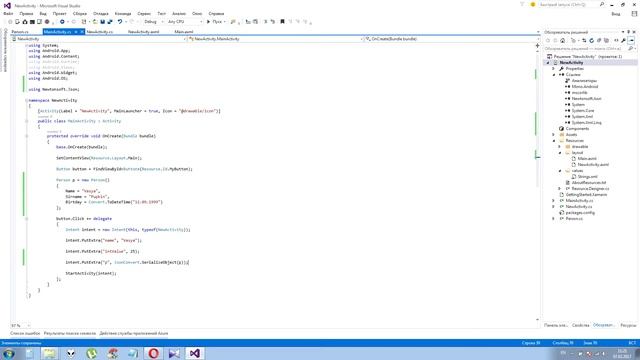The width and height of the screenshot is (640, 360).
Task: Click the Пуск start debugging button
Action: [x=216, y=22]
